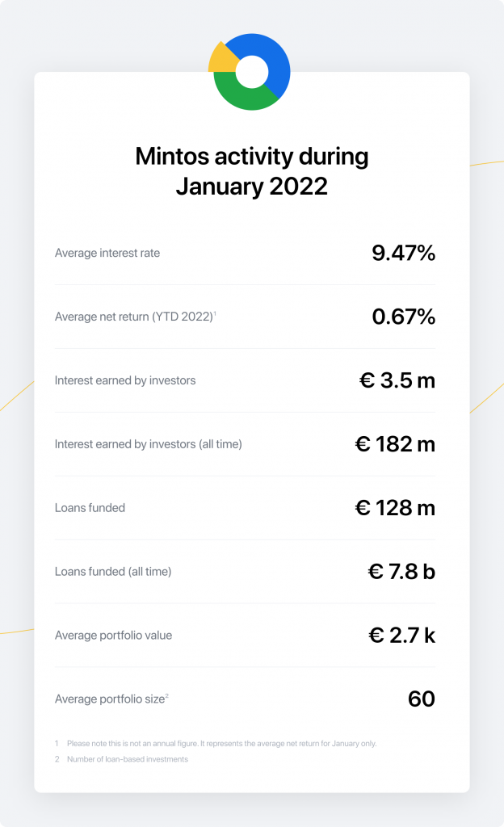Click the "Mintos activity during January 2022" heading

pyautogui.click(x=252, y=170)
